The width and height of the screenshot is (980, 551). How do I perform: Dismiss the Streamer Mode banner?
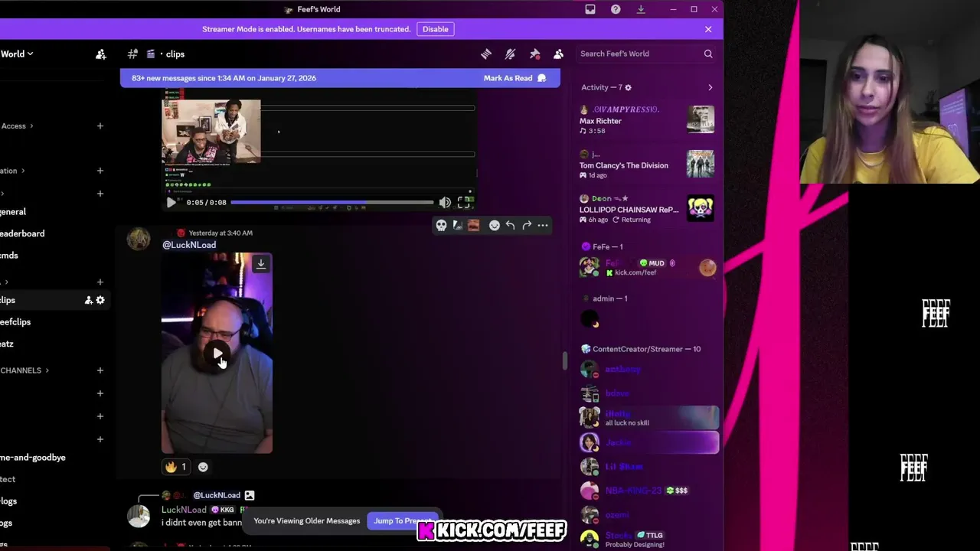pyautogui.click(x=708, y=29)
